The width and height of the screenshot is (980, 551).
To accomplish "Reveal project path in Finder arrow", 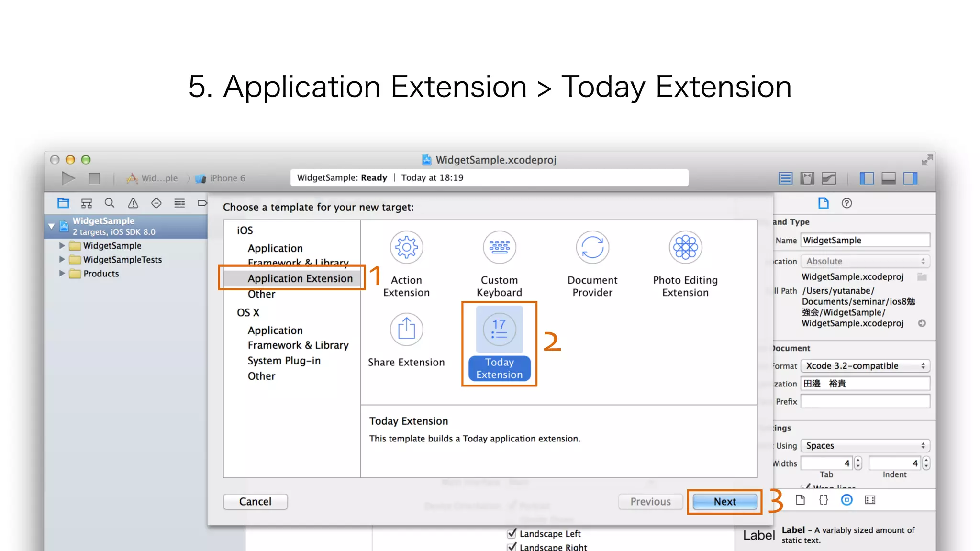I will 922,323.
